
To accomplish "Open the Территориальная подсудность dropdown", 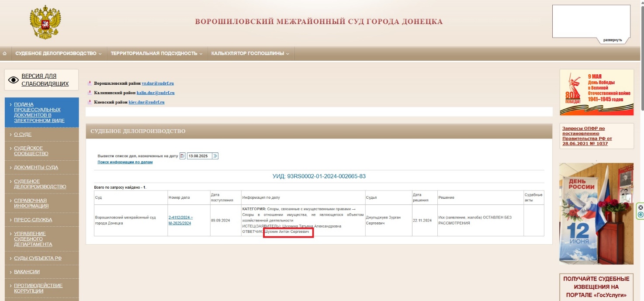I will pos(156,53).
